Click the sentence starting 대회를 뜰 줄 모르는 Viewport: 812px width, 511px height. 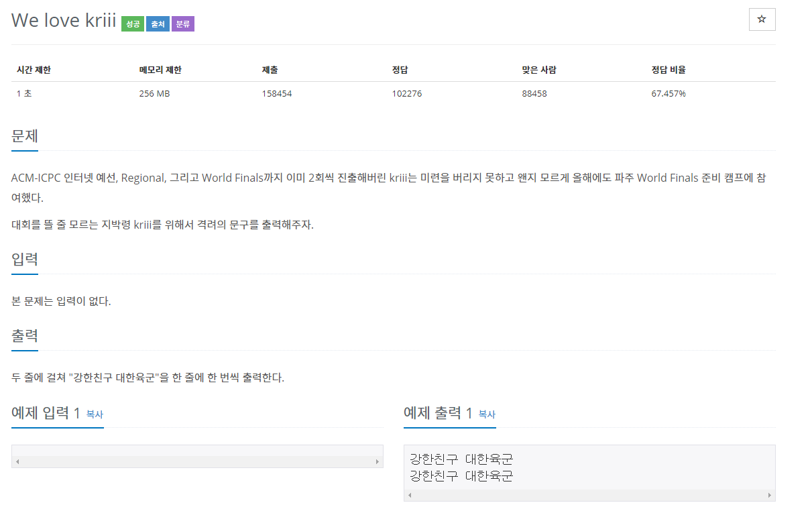click(163, 224)
